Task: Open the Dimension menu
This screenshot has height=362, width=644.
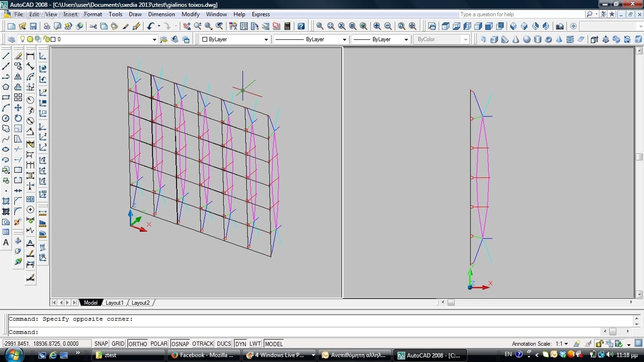Action: point(161,14)
